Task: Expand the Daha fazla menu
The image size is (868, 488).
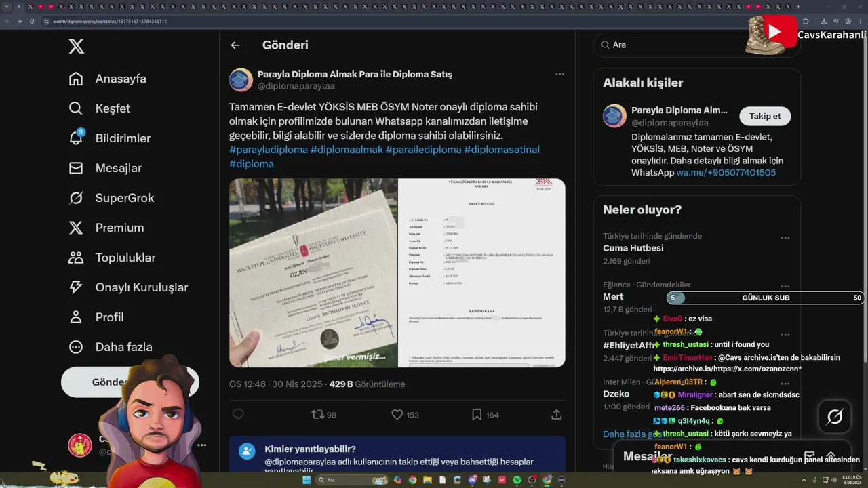Action: [x=111, y=347]
